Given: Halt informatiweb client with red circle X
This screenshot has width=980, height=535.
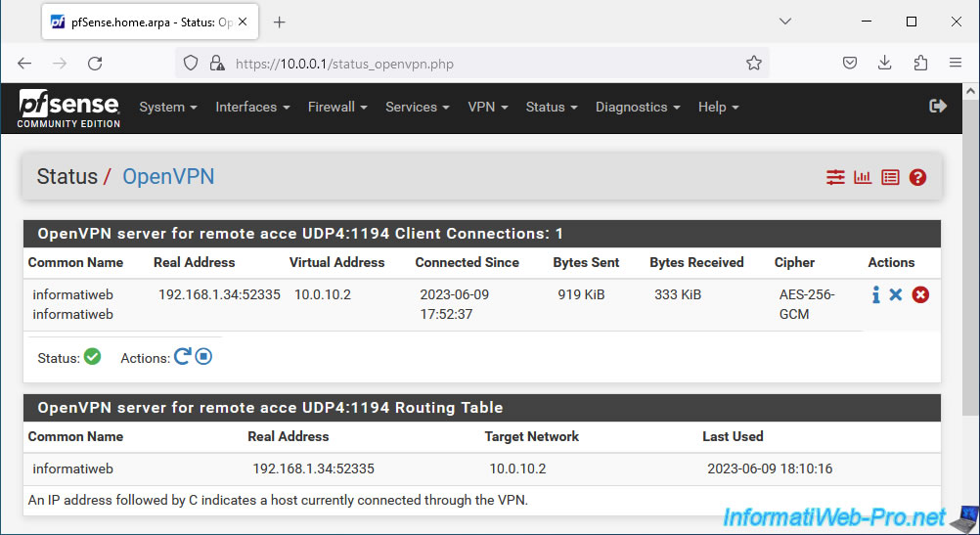Looking at the screenshot, I should tap(920, 294).
